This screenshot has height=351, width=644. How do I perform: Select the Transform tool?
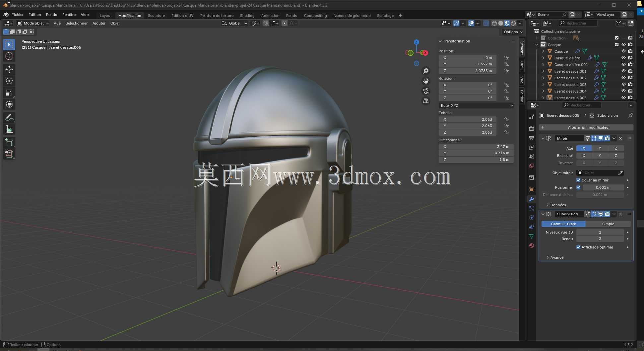(x=9, y=104)
